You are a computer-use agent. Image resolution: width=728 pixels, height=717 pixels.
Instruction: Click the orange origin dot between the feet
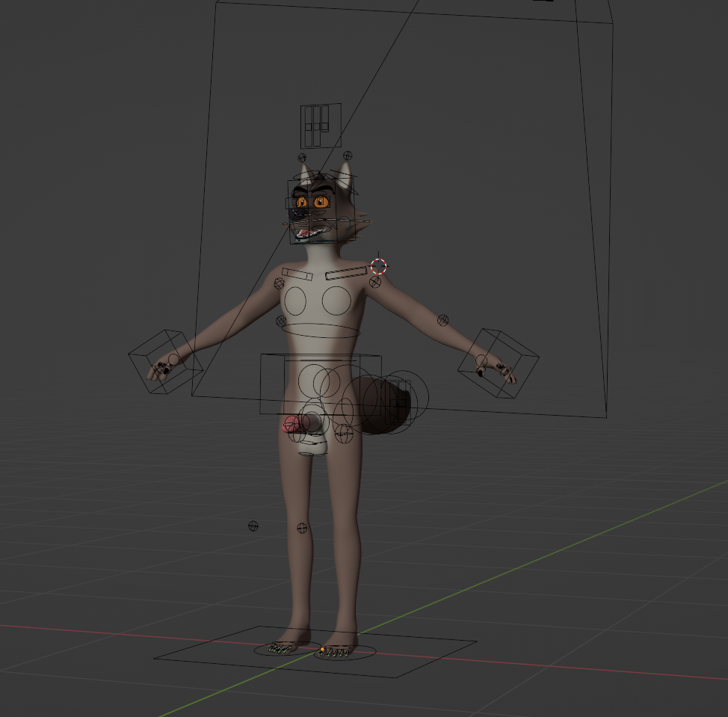click(x=322, y=650)
